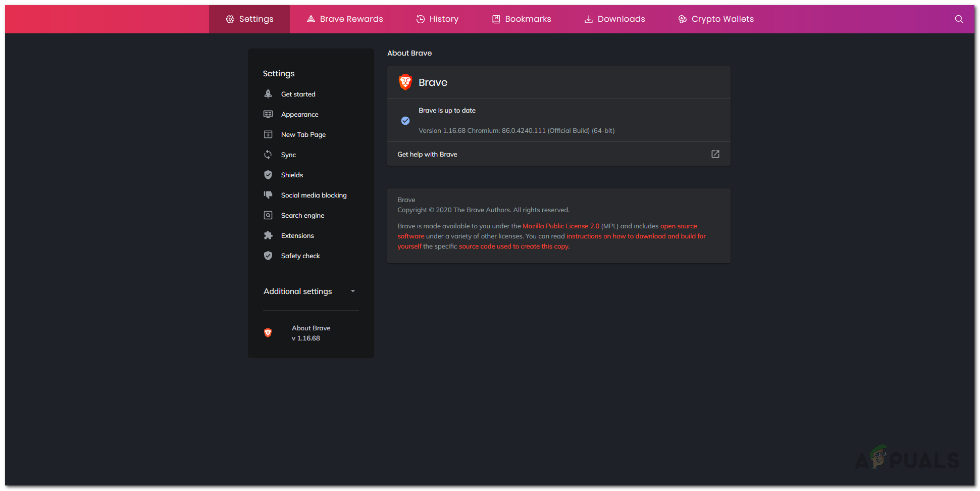The image size is (980, 491).
Task: Expand the Additional settings section
Action: pyautogui.click(x=298, y=291)
